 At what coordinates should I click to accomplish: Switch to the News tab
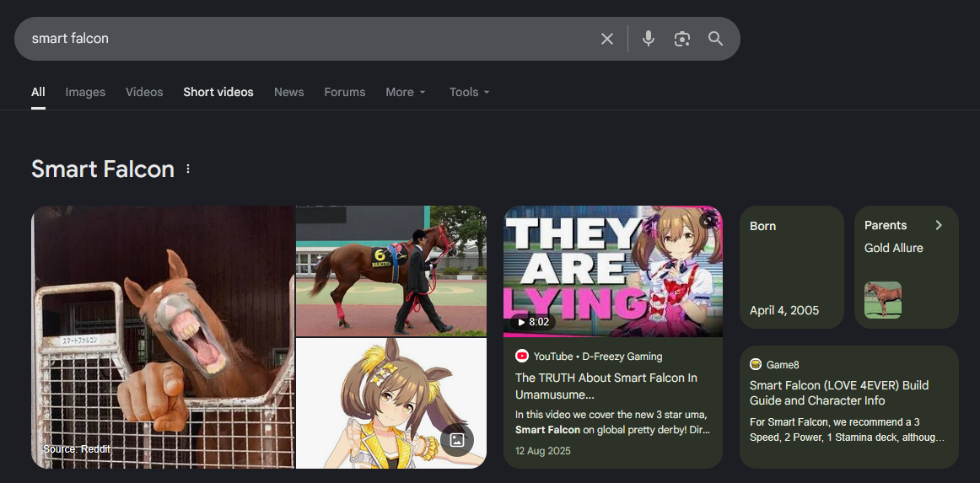click(x=288, y=92)
